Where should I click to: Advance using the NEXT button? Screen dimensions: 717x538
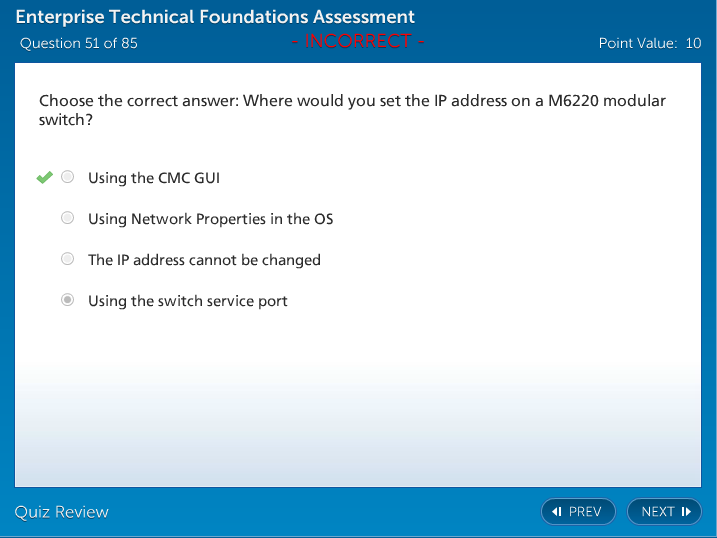pos(664,512)
